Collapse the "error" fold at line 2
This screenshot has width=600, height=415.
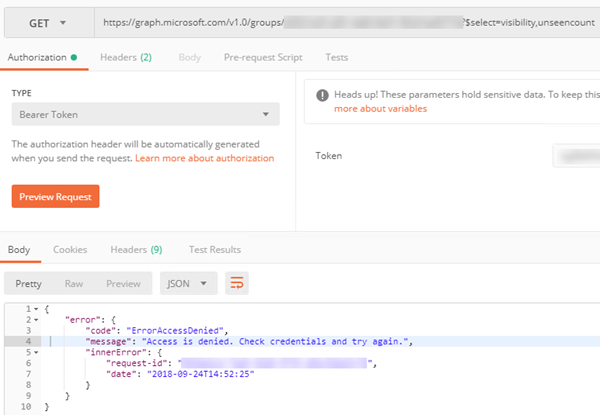pos(36,320)
